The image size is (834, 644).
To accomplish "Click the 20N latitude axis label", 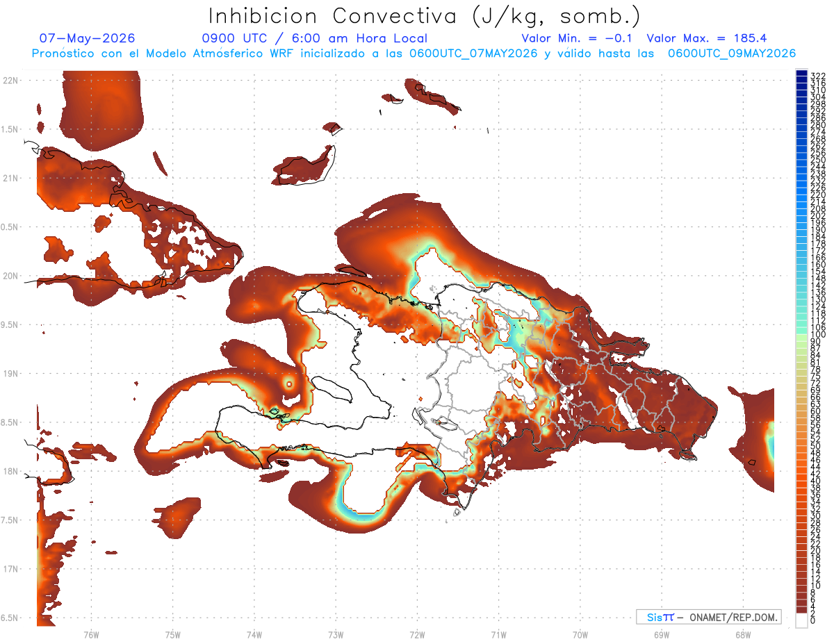I will (x=10, y=276).
